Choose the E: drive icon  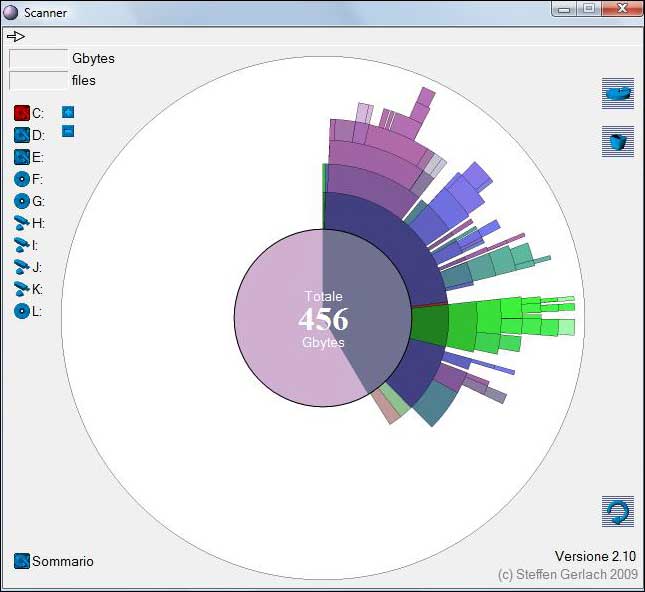coord(22,157)
